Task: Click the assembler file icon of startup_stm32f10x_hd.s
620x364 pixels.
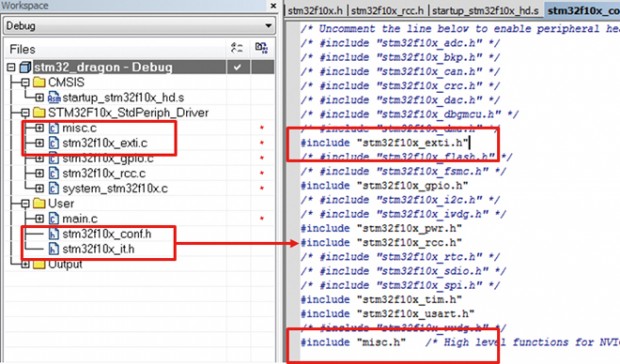Action: tap(53, 98)
